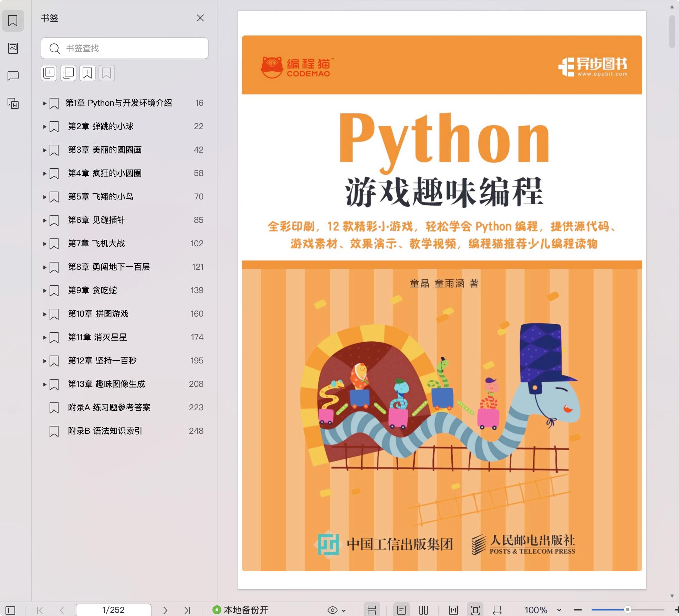This screenshot has width=679, height=616.
Task: Go to previous page arrow
Action: 62,610
